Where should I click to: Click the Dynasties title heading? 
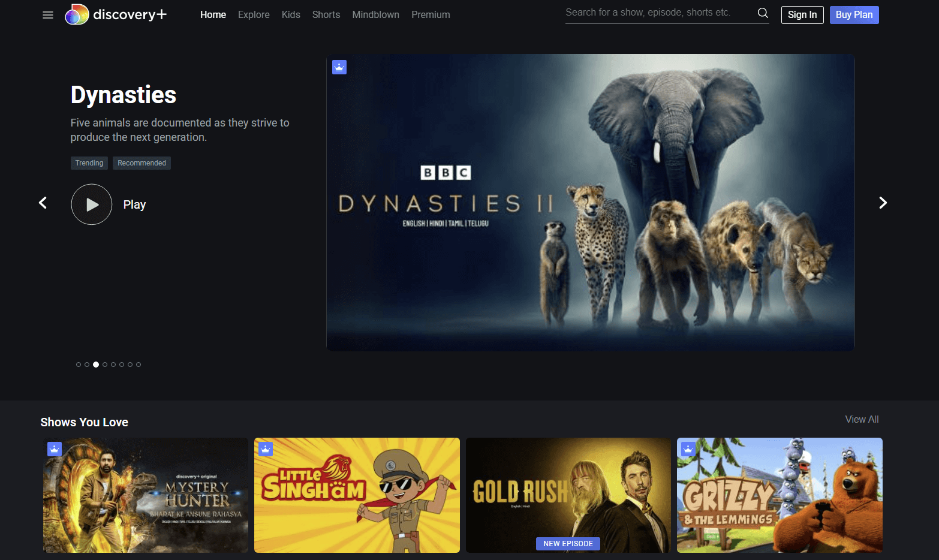click(124, 95)
